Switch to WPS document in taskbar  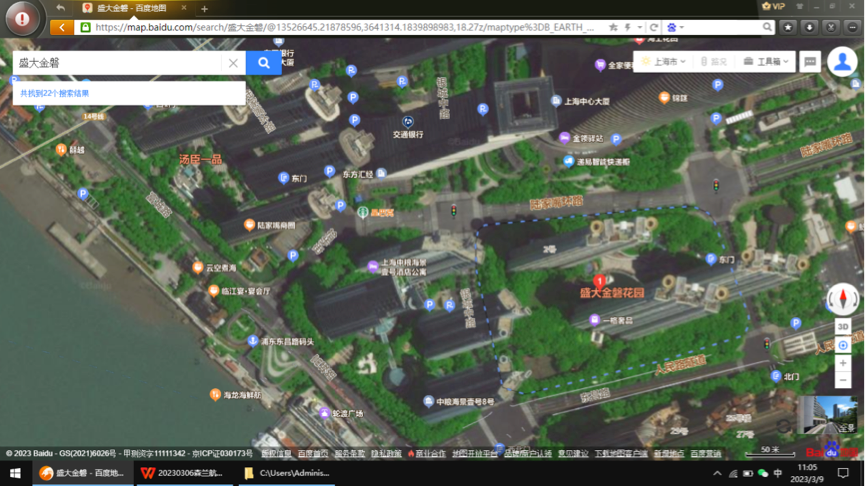tap(183, 473)
